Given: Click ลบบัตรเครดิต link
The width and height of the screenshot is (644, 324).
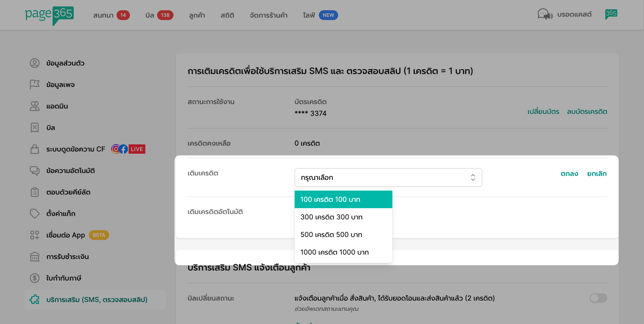Looking at the screenshot, I should [x=587, y=111].
